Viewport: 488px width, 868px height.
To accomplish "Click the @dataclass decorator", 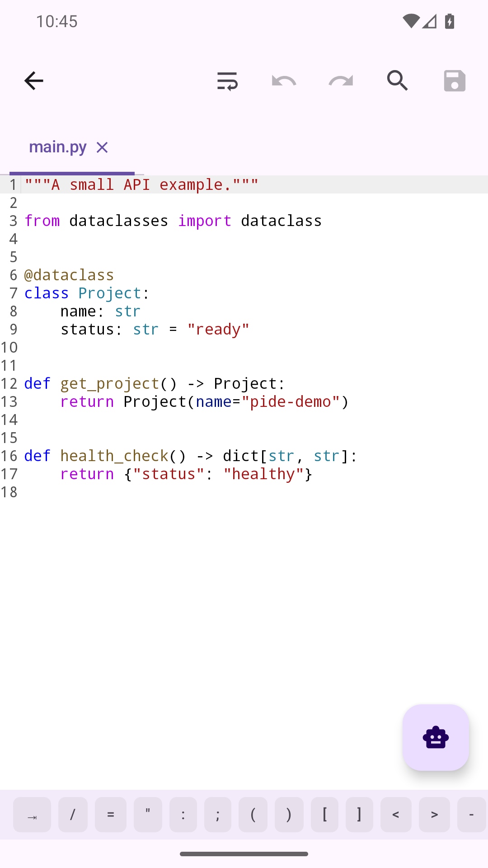I will click(x=69, y=275).
